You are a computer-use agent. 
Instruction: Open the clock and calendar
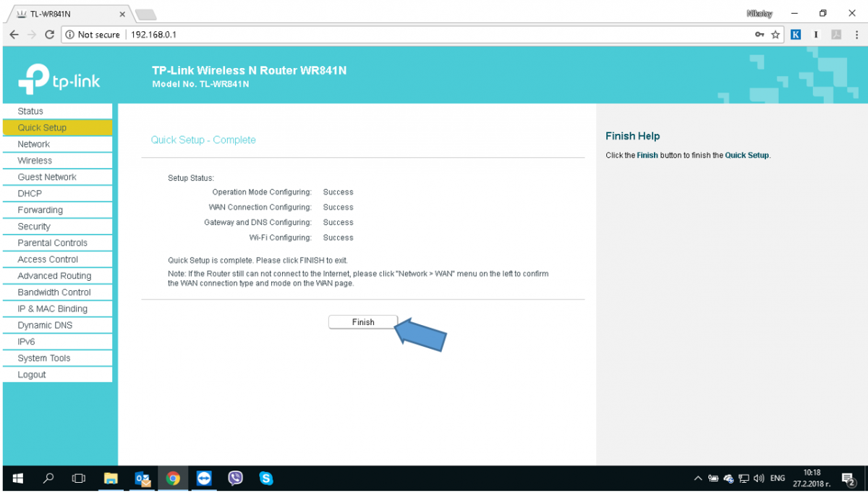pyautogui.click(x=812, y=479)
